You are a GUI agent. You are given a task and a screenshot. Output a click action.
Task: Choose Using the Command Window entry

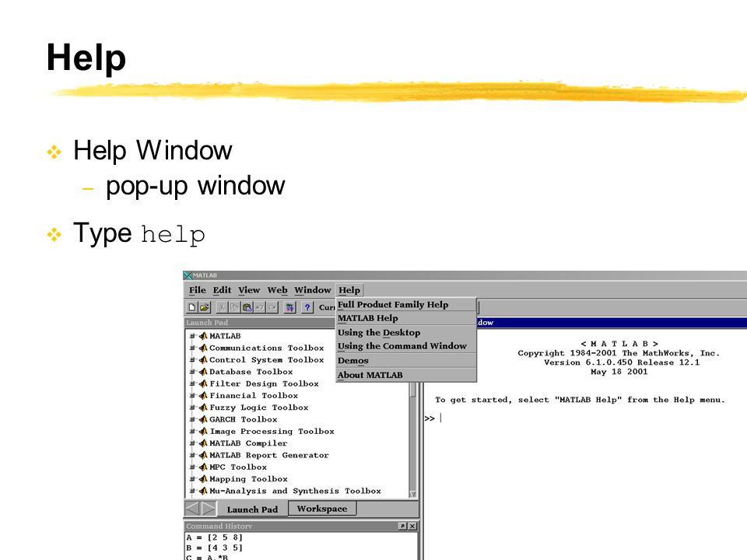click(x=406, y=346)
